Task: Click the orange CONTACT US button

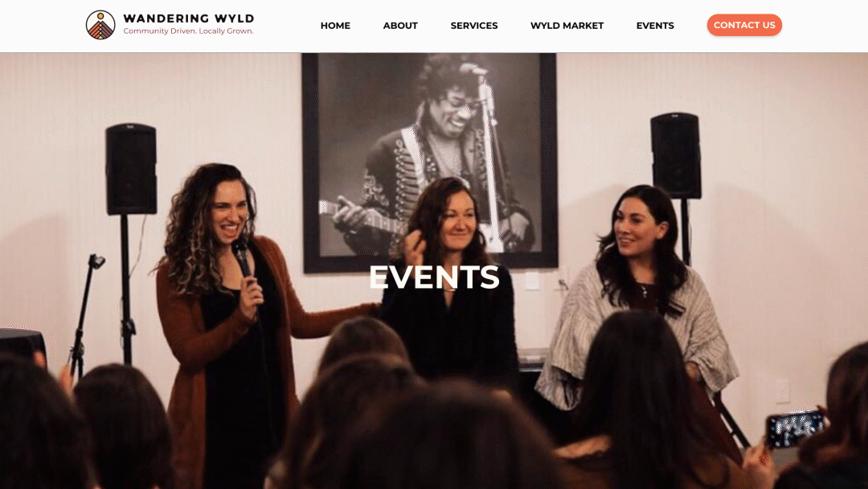Action: [x=744, y=25]
